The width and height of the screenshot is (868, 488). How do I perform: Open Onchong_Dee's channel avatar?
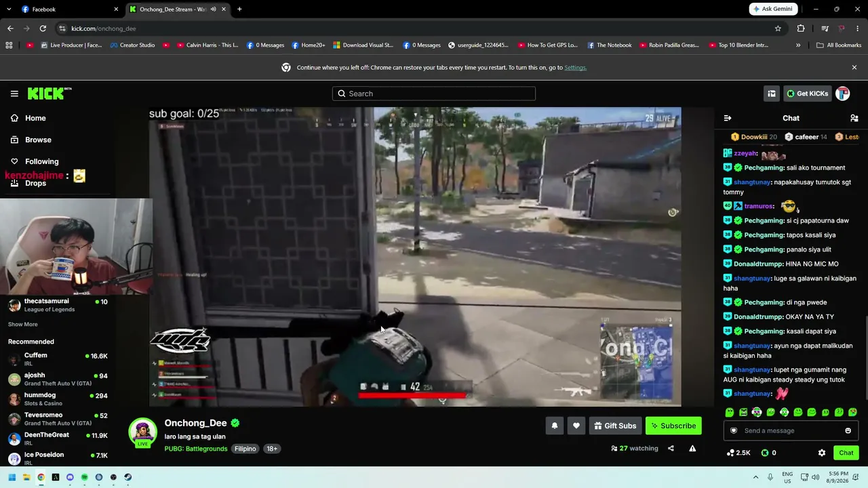[142, 432]
